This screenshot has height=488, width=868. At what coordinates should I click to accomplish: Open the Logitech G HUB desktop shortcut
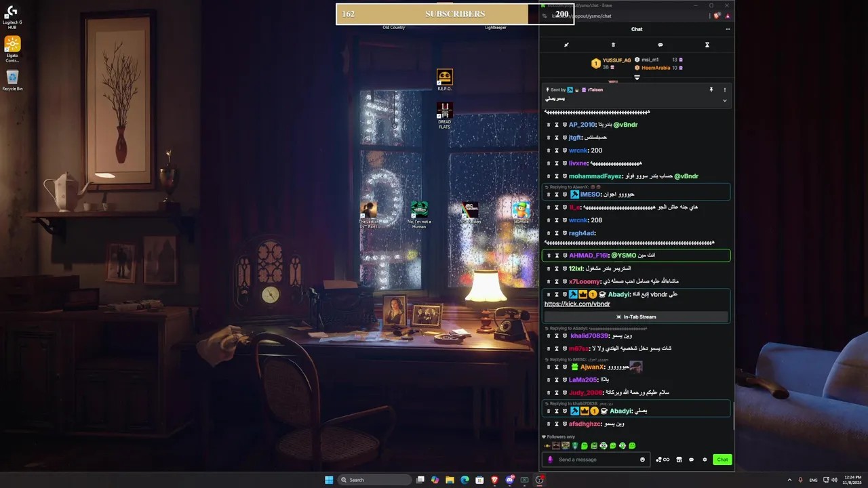(12, 16)
